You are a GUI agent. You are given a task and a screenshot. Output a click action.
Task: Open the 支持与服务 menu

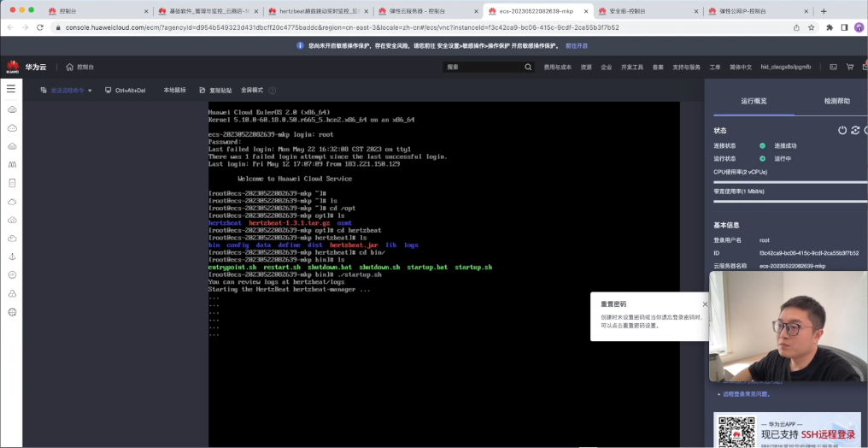686,67
